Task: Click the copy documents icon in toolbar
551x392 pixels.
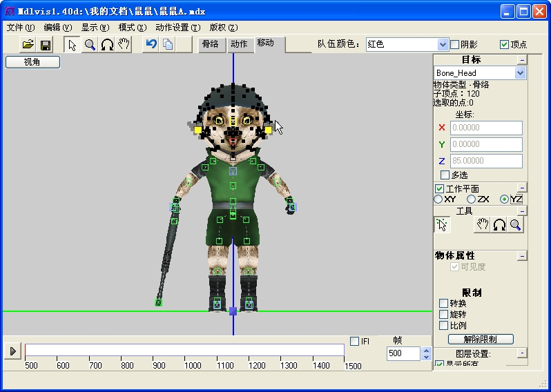Action: pos(168,45)
